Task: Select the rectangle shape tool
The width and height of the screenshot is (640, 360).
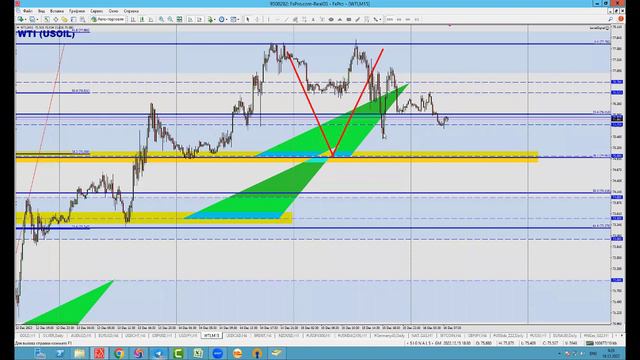Action: 349,19
